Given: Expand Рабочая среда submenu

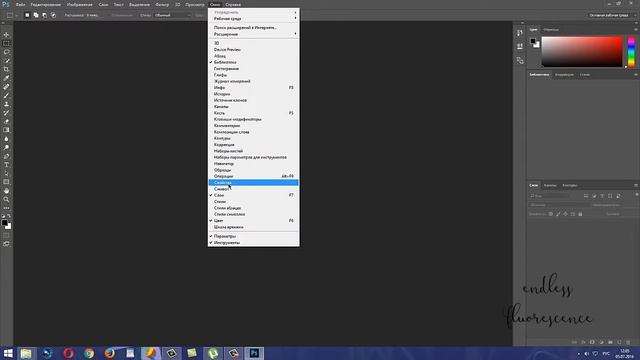Looking at the screenshot, I should (253, 19).
